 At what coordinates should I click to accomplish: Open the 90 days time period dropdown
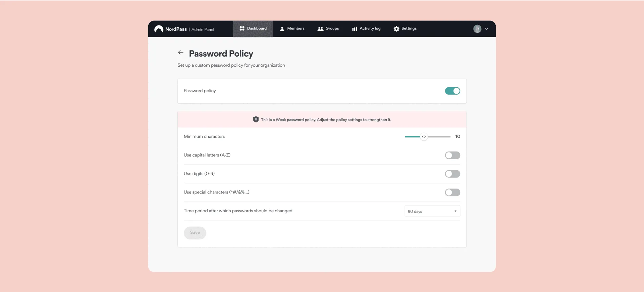tap(432, 211)
